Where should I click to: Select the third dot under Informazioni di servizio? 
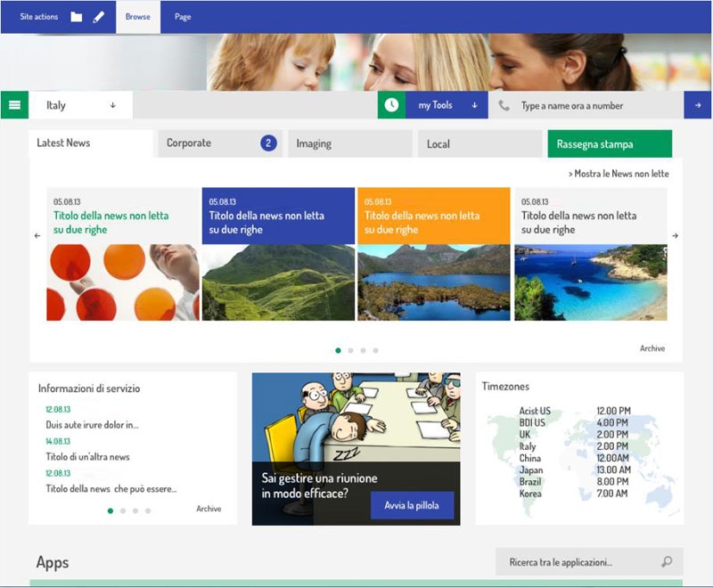coord(135,510)
